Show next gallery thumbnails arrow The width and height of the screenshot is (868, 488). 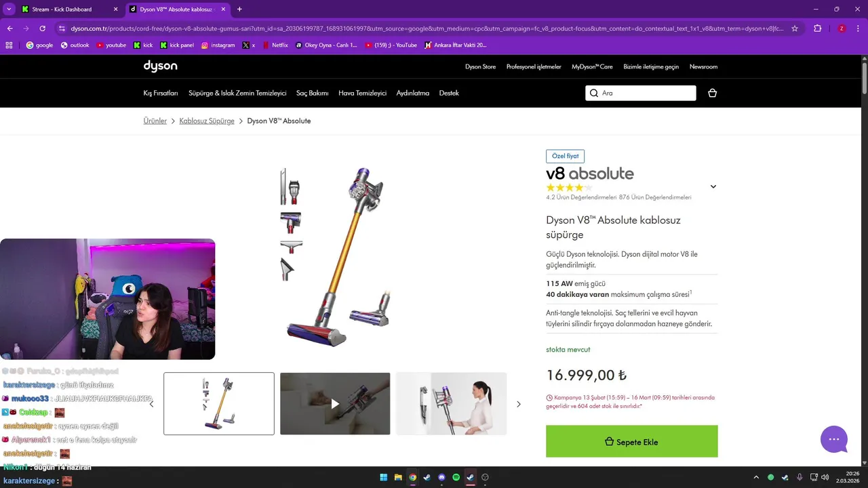519,404
